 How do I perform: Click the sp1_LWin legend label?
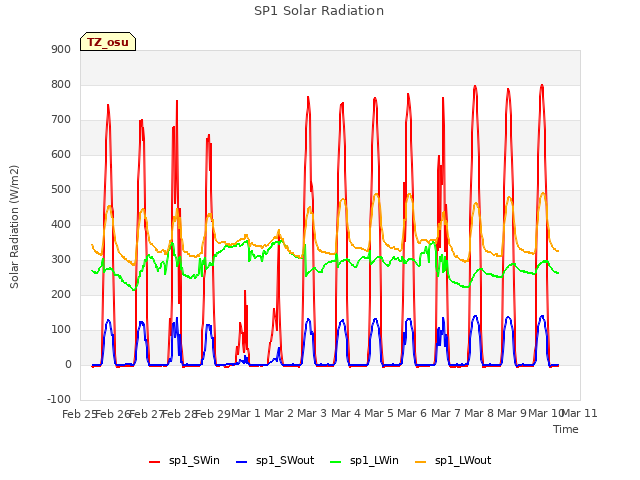coord(374,461)
